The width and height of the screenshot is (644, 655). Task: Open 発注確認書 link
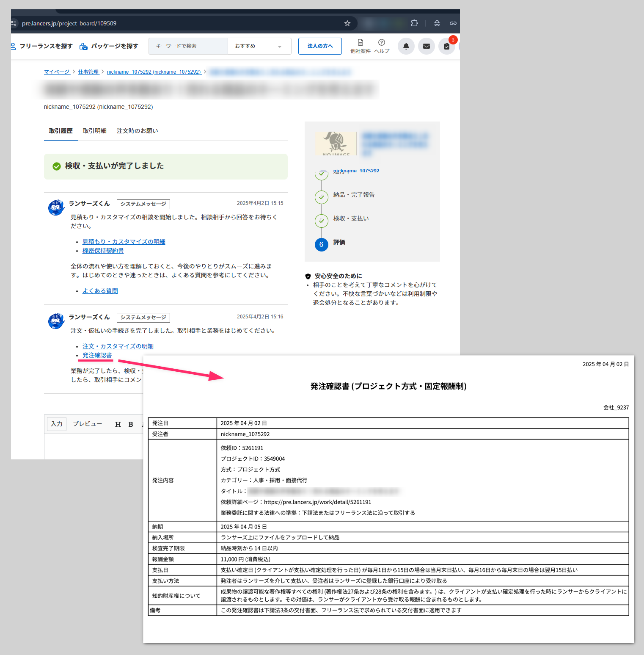point(97,355)
